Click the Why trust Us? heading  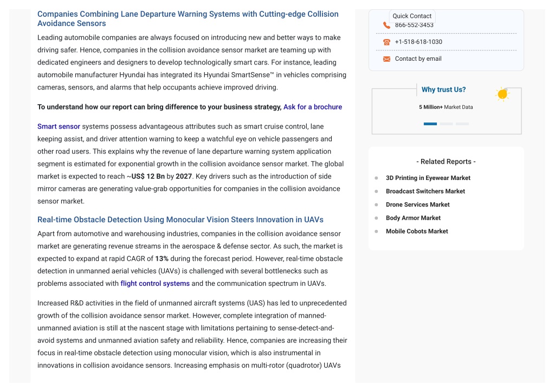pos(443,89)
